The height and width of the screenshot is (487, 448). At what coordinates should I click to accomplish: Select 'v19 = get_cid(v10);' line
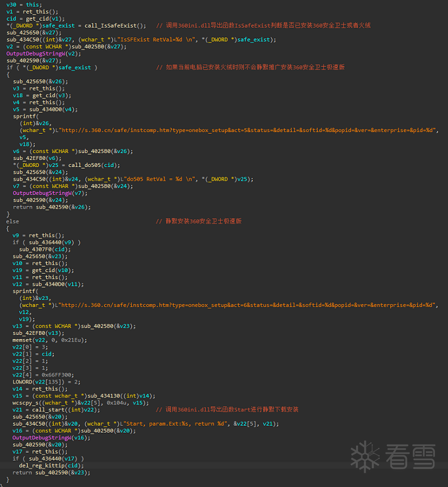[43, 270]
